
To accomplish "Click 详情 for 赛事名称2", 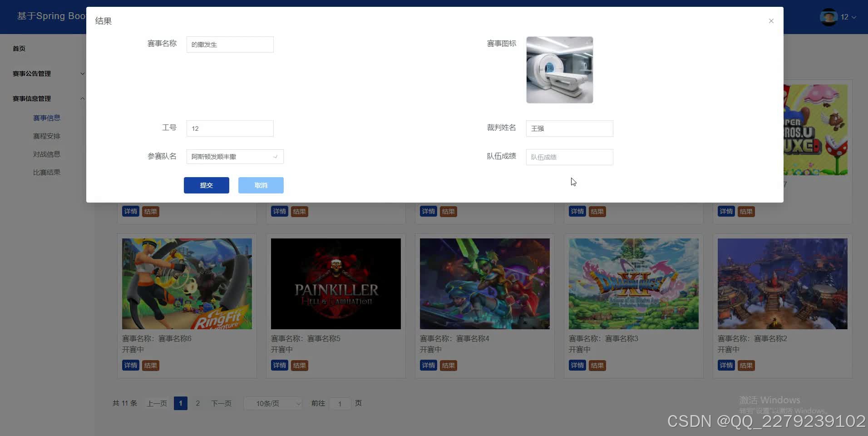I will [x=726, y=365].
